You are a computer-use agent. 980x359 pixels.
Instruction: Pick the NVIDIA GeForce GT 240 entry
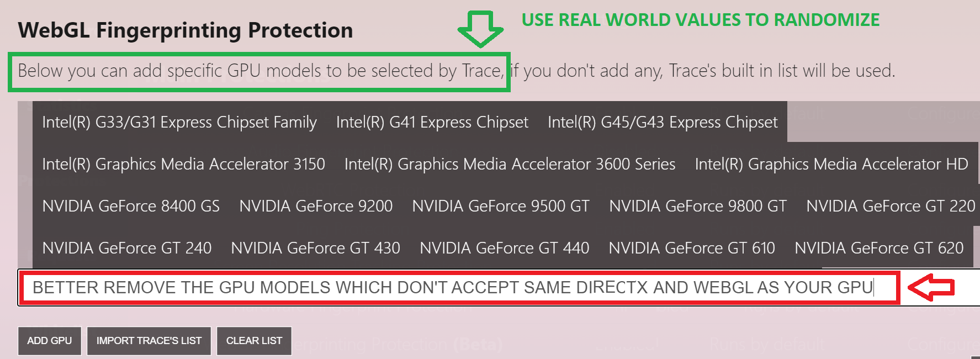pyautogui.click(x=127, y=248)
